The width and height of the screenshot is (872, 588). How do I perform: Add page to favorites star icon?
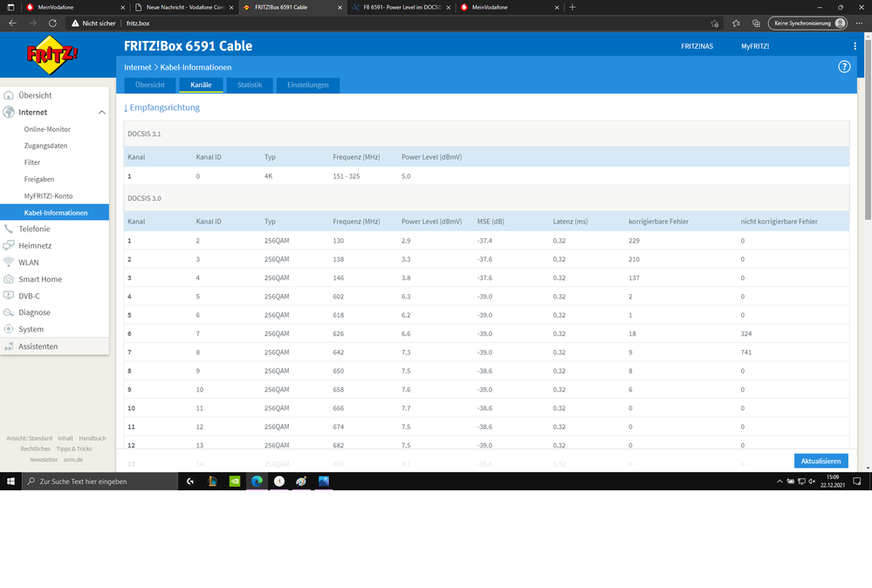[714, 24]
